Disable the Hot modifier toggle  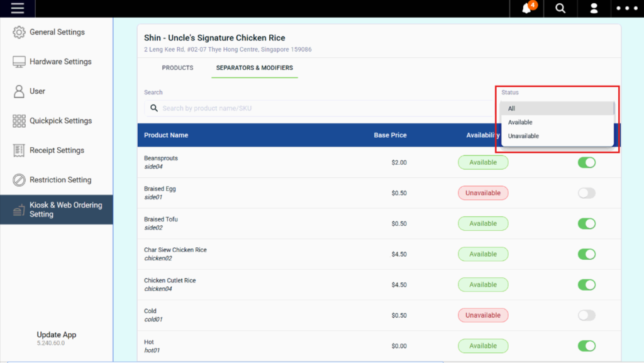587,346
